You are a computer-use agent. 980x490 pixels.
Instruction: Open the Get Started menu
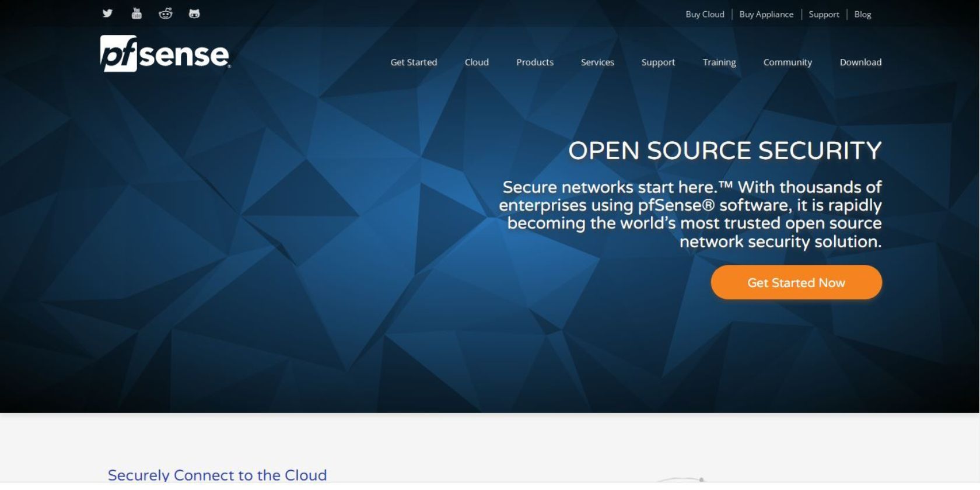tap(414, 62)
